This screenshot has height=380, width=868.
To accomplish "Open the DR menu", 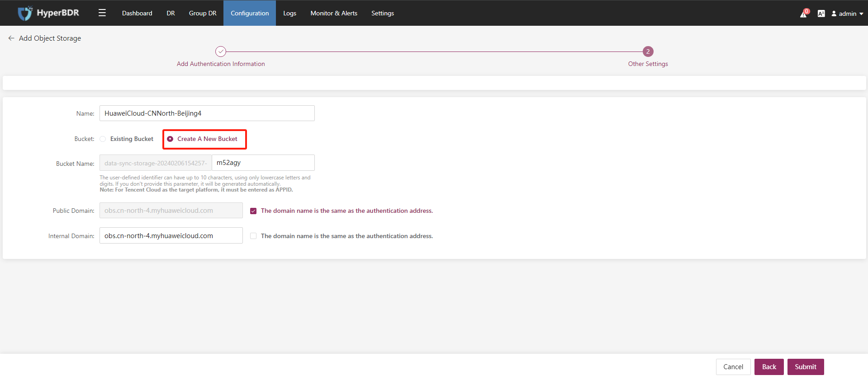I will coord(171,13).
